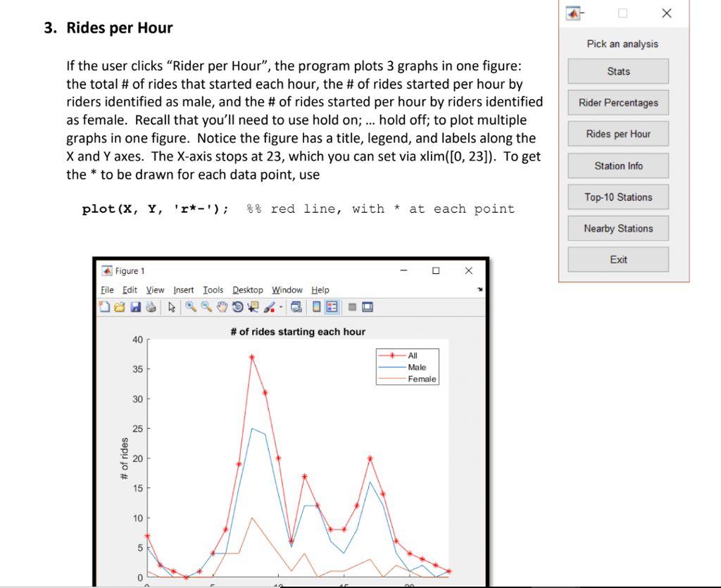Toggle edit plot arrow mode
721x588 pixels.
tap(171, 307)
